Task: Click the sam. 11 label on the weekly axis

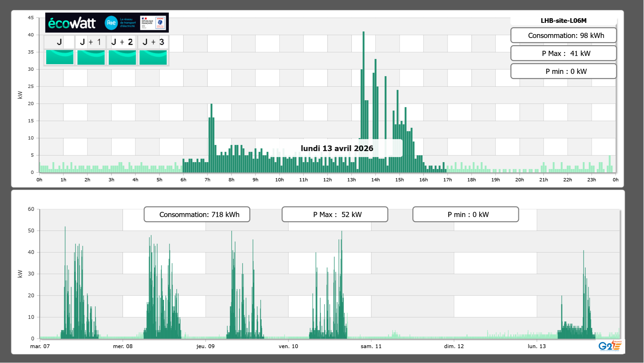Action: [371, 346]
